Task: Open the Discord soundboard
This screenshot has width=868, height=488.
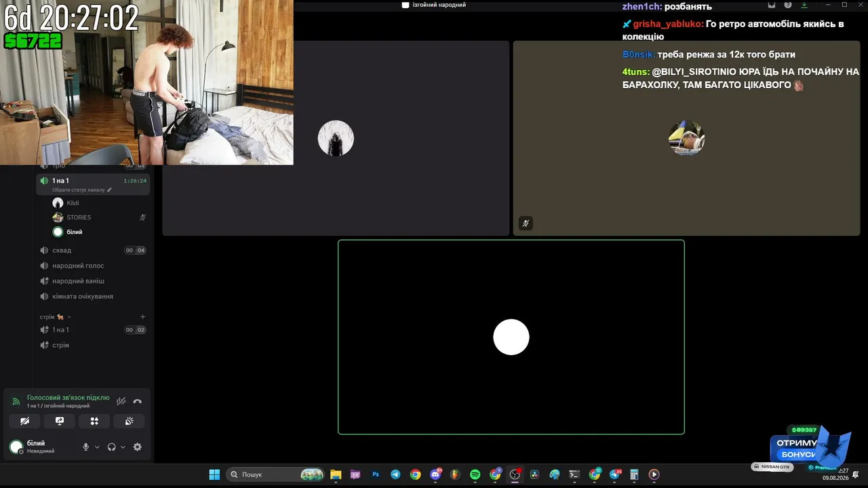Action: 129,421
